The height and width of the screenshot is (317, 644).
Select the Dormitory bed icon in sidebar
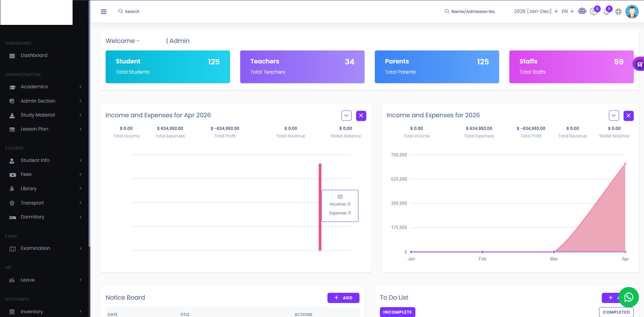(12, 217)
